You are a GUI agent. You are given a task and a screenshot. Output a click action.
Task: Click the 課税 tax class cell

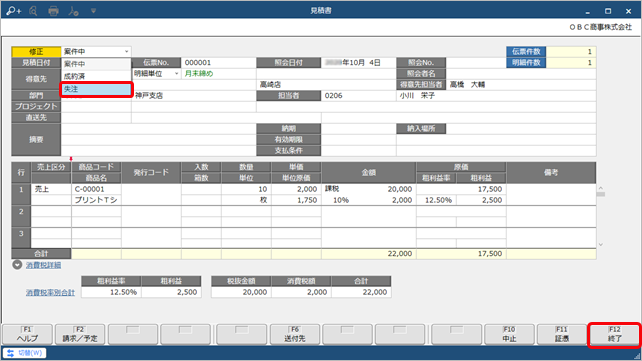tap(332, 189)
